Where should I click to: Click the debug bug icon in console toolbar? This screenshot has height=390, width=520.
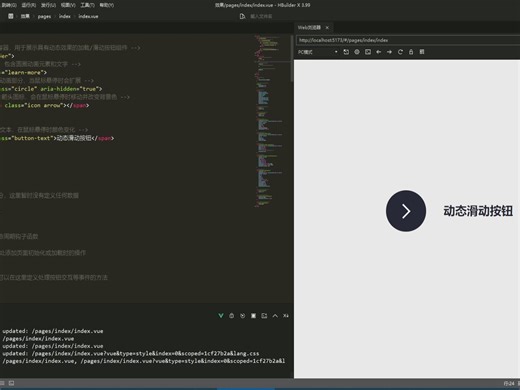(x=232, y=316)
